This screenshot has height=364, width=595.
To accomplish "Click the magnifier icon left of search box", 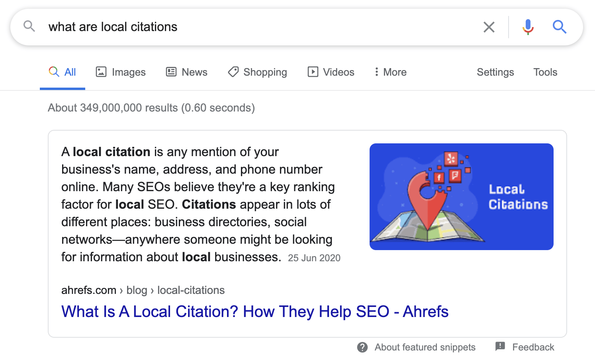I will [x=29, y=27].
